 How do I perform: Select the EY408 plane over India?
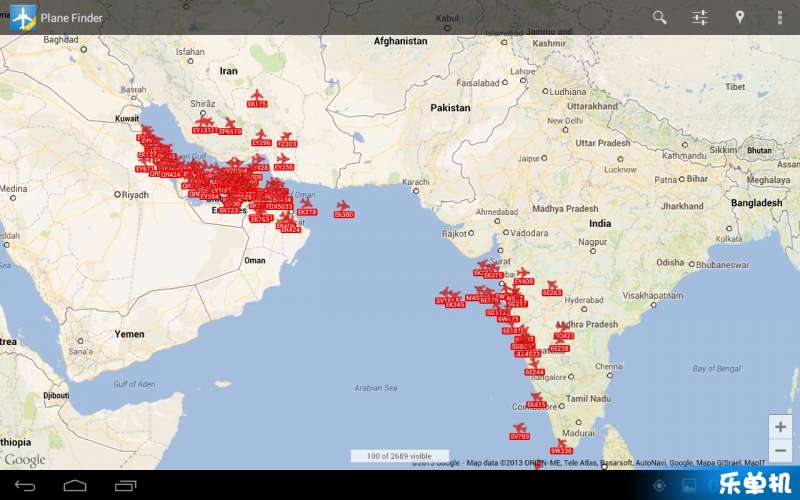tap(523, 277)
